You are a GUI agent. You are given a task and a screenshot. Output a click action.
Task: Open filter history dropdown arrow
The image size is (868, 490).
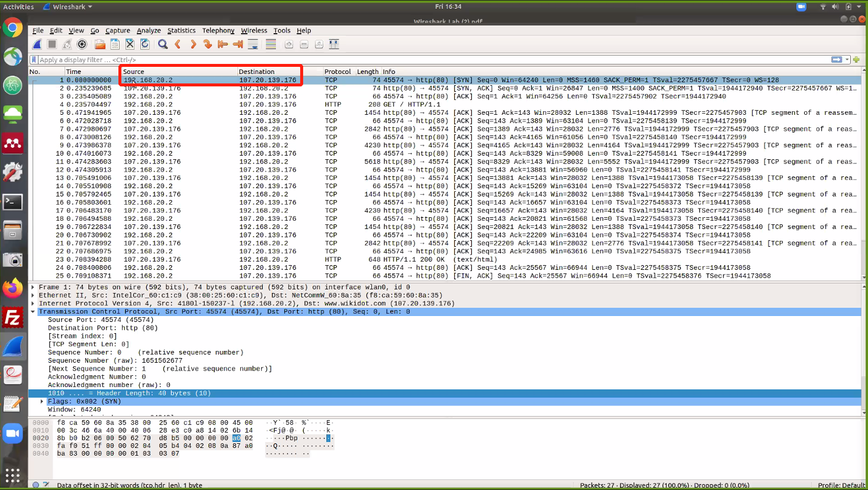click(847, 60)
